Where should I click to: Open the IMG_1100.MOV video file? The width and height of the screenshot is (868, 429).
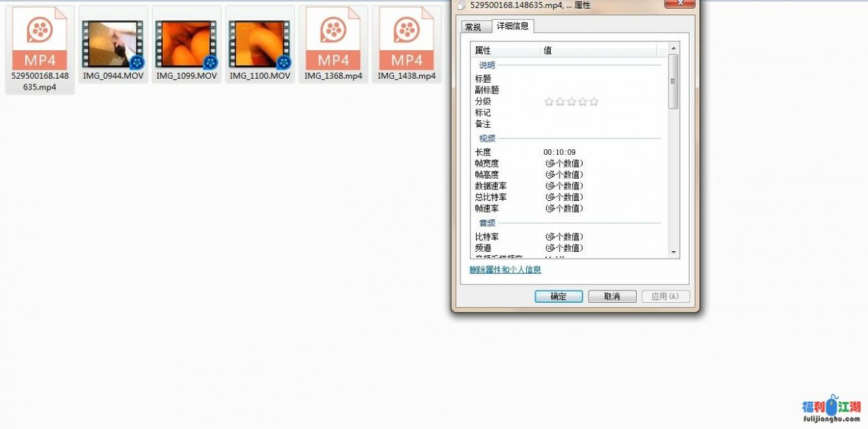click(259, 42)
